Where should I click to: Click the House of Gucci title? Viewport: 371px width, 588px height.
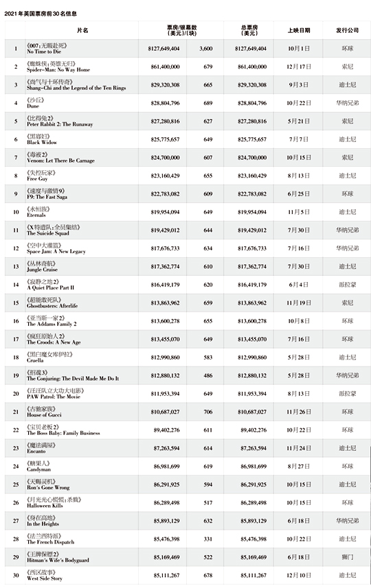pos(44,414)
